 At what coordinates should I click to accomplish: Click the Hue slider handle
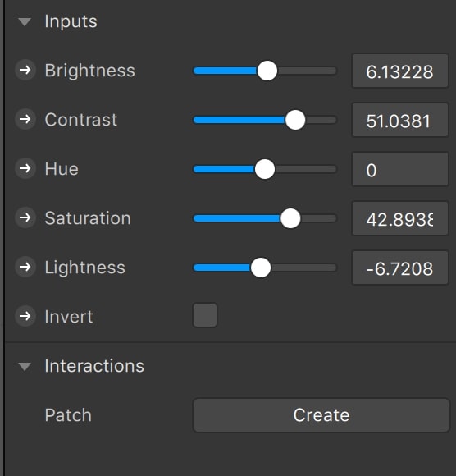click(x=265, y=169)
